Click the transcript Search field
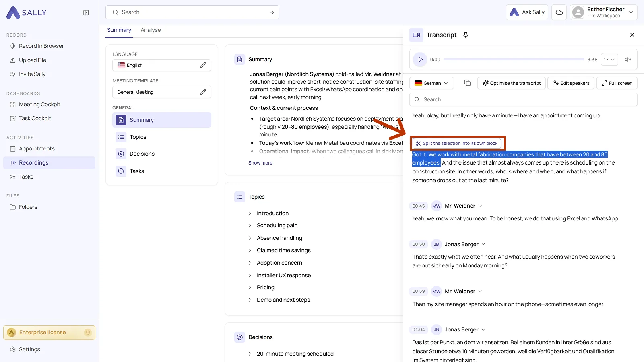 (523, 100)
